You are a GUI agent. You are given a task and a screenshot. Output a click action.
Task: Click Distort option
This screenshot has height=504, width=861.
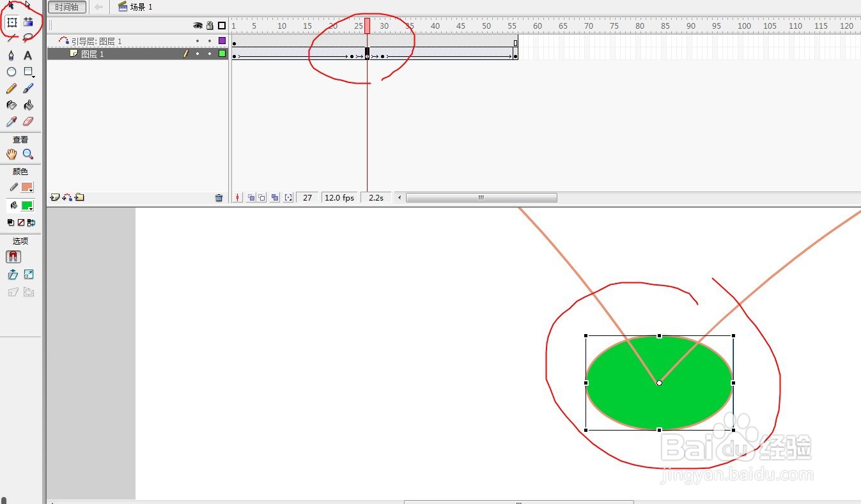click(x=13, y=292)
